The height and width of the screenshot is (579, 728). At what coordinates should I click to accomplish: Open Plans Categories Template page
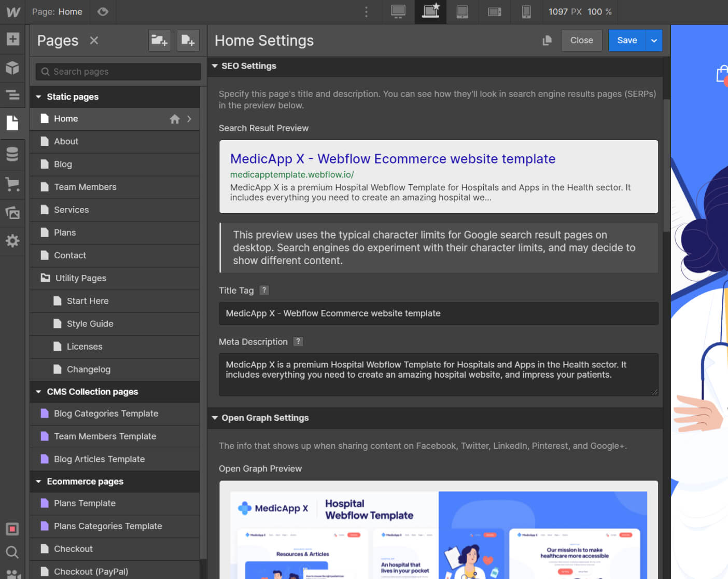115,527
